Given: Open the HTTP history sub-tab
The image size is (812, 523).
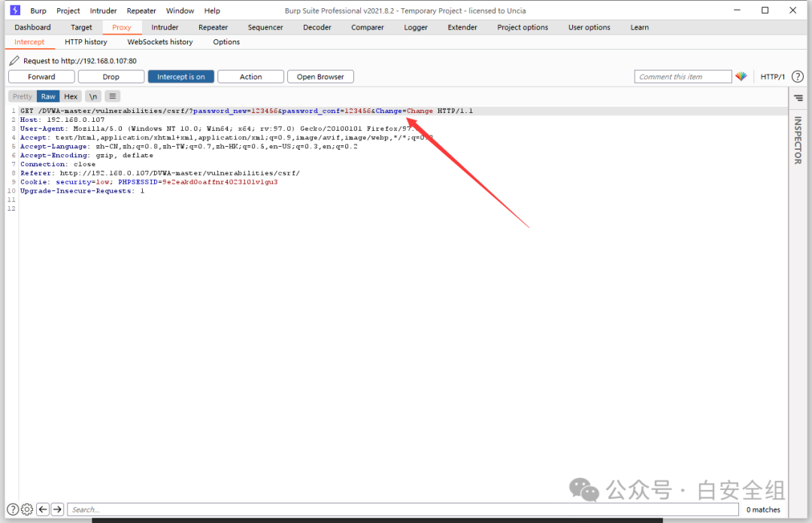Looking at the screenshot, I should click(x=86, y=41).
